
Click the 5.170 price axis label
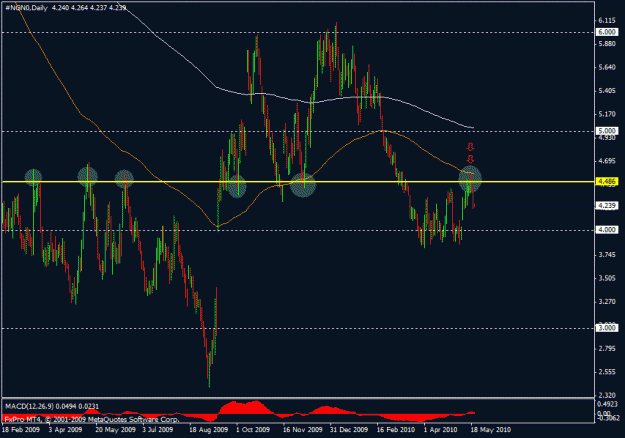pyautogui.click(x=607, y=114)
